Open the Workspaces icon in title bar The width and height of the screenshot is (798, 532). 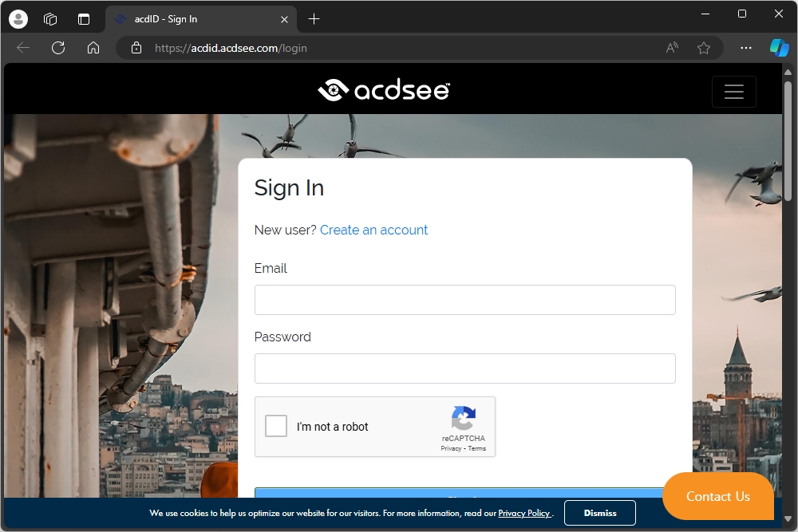click(50, 19)
